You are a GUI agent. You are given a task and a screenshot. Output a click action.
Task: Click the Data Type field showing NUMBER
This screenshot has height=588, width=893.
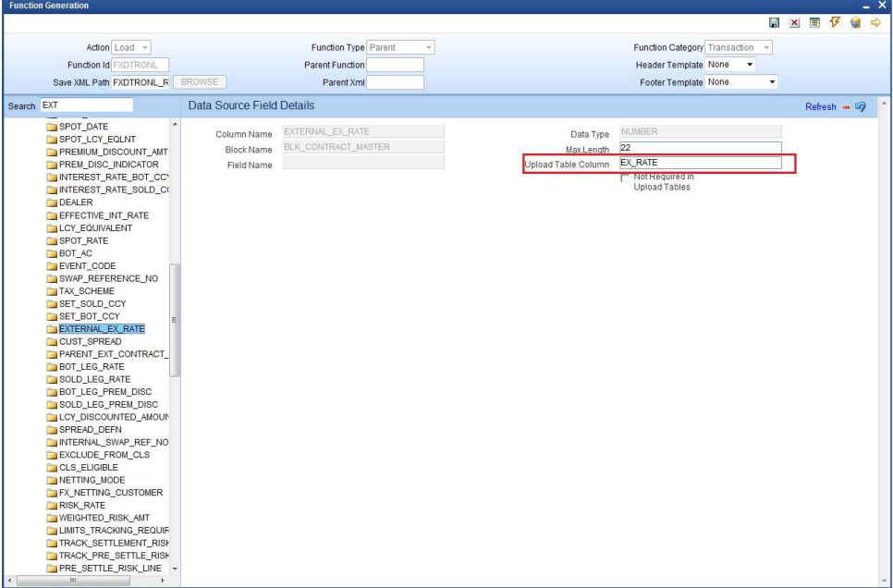701,131
